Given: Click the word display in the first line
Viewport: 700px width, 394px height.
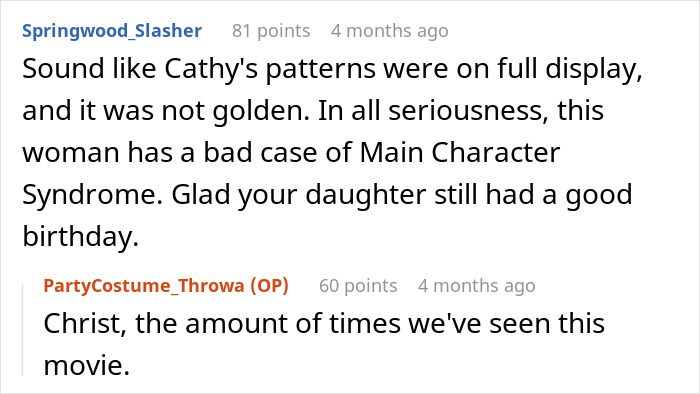Looking at the screenshot, I should (x=594, y=69).
